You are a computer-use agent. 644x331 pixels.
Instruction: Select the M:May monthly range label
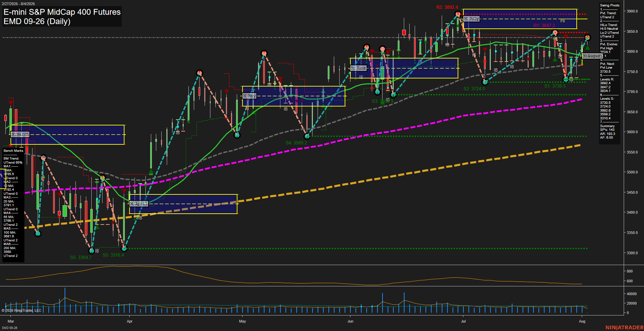(249, 96)
